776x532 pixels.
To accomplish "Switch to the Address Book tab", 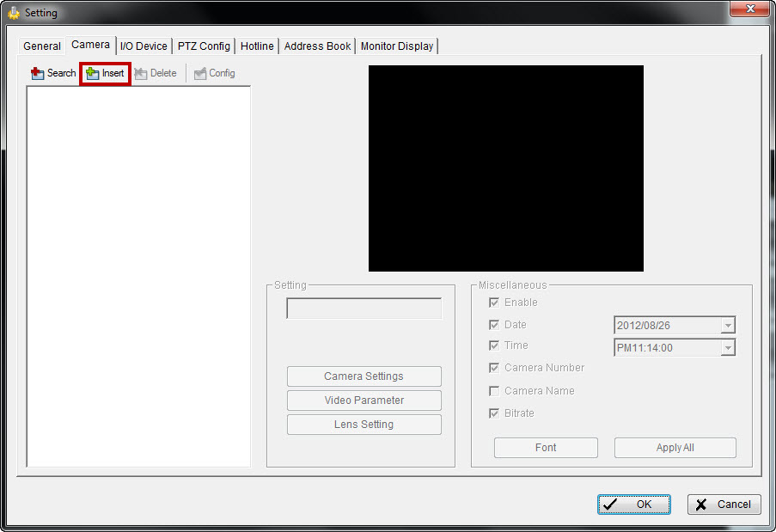I will click(317, 46).
